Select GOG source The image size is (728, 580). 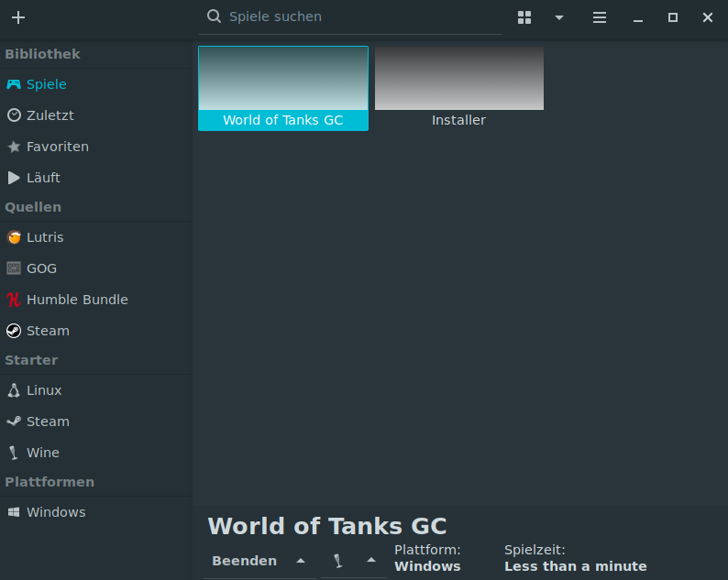tap(96, 268)
